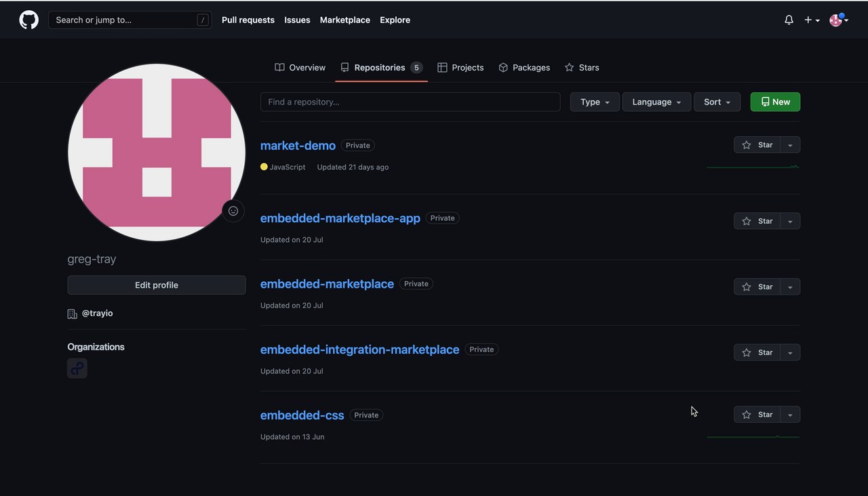
Task: Go to Marketplace in top navigation
Action: [x=345, y=20]
